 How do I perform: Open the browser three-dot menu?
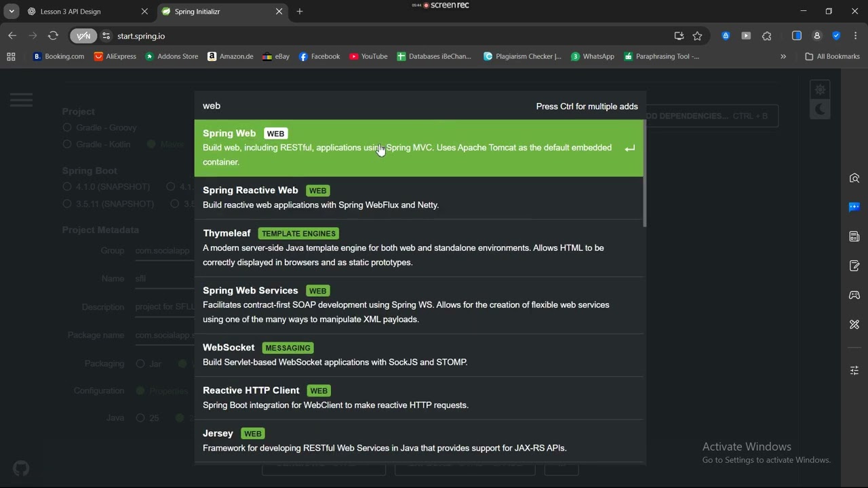coord(855,36)
